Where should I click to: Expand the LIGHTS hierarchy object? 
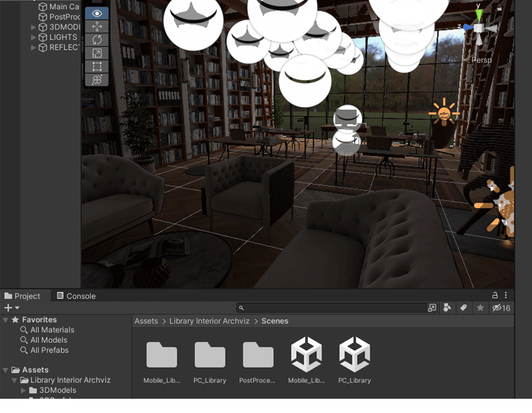(33, 38)
